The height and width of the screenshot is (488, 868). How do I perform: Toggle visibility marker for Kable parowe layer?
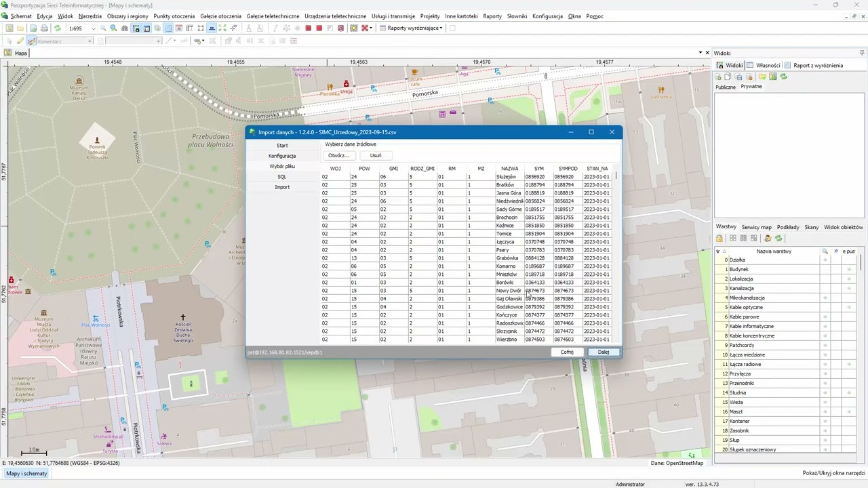tap(825, 317)
